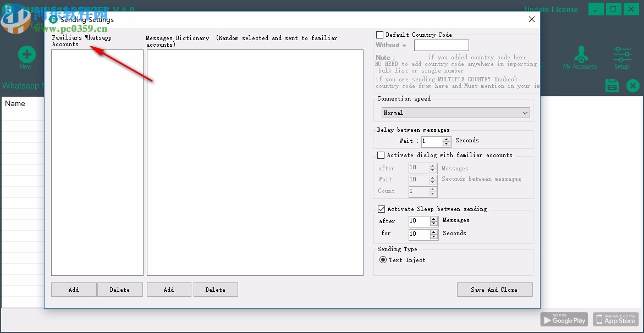Delete message from Messages Dictionary
The height and width of the screenshot is (333, 644).
[216, 290]
